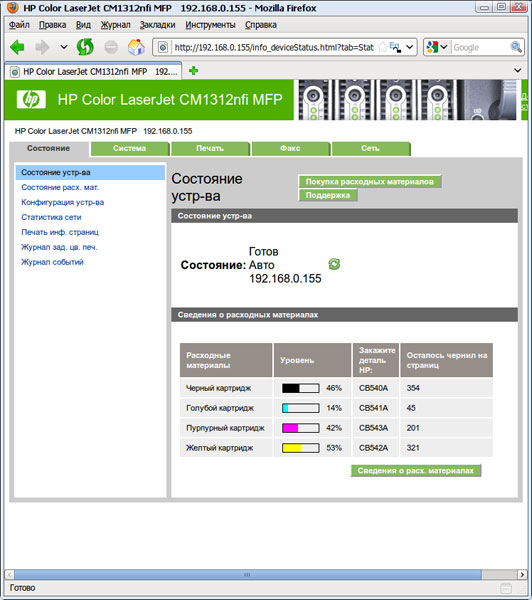Open a new tab with the green plus
Viewport: 532px width, 600px height.
[193, 71]
